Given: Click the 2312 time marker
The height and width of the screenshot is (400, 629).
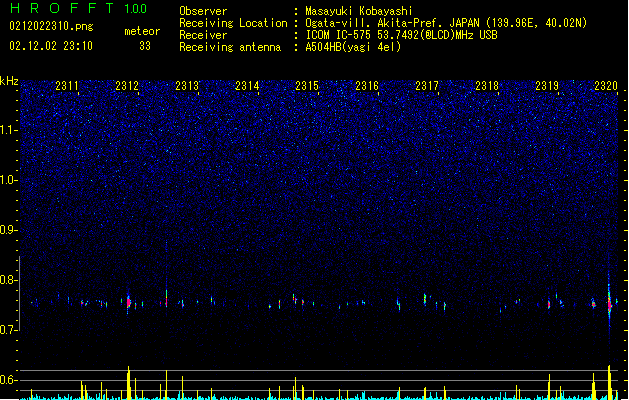Looking at the screenshot, I should tap(127, 86).
